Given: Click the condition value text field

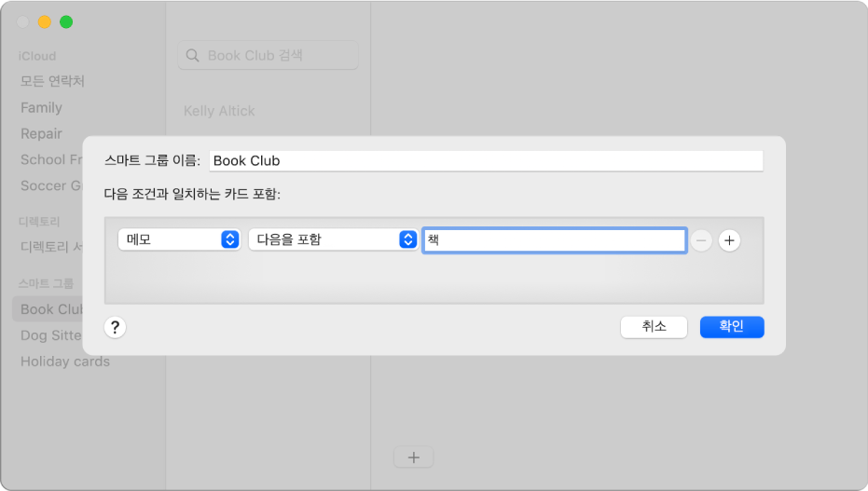Looking at the screenshot, I should click(x=555, y=240).
